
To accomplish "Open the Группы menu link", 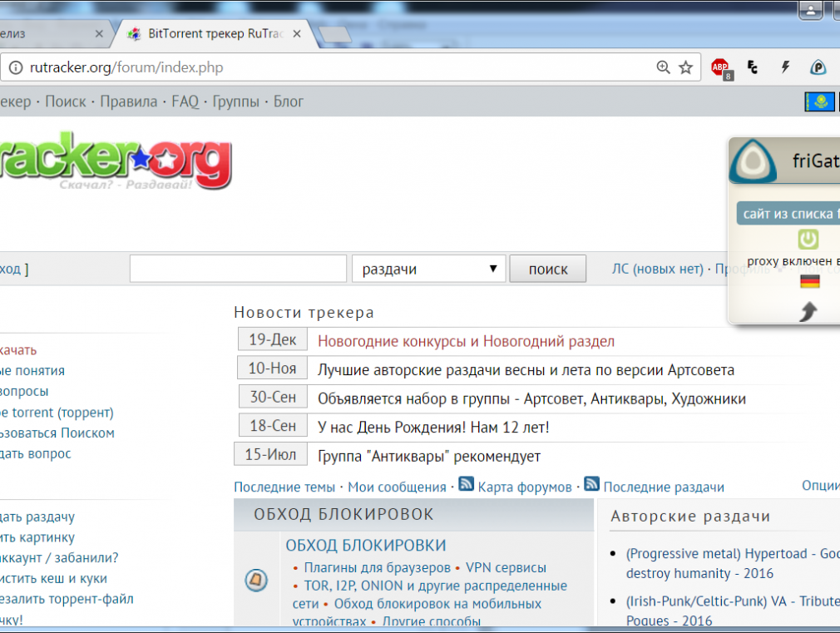I will coord(235,101).
